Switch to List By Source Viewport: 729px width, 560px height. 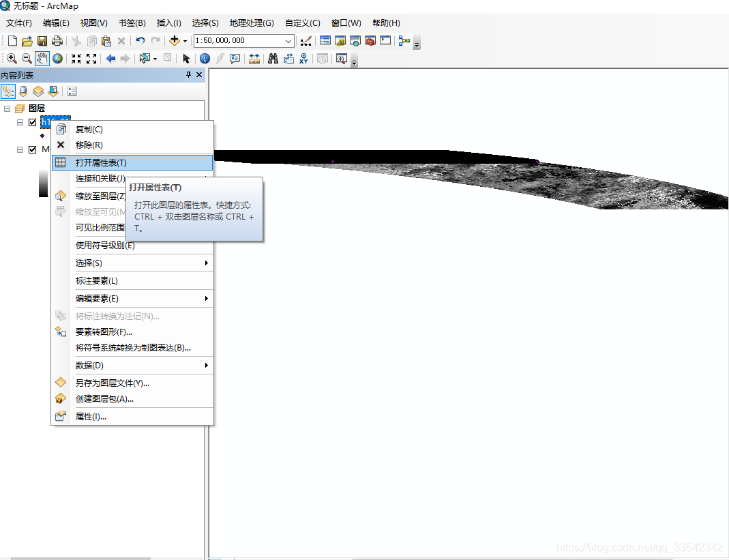tap(23, 91)
